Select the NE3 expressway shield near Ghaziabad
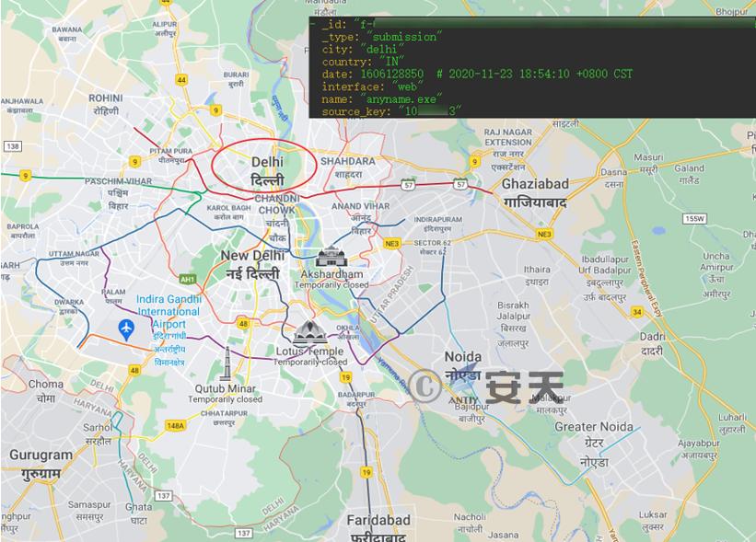The width and height of the screenshot is (756, 542). click(544, 234)
